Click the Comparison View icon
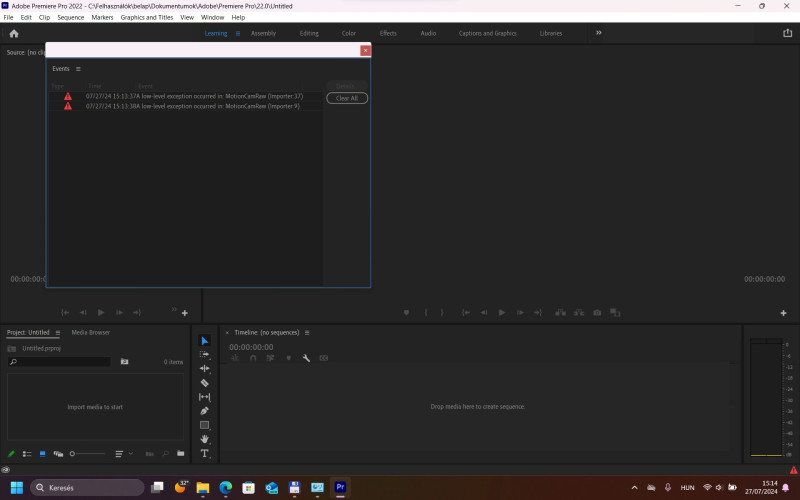 click(x=615, y=312)
